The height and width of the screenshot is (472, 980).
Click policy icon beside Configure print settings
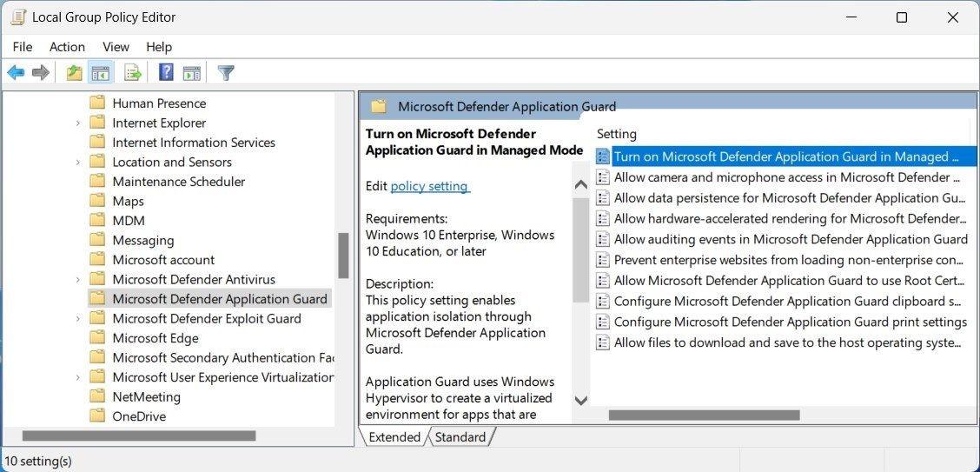point(602,322)
